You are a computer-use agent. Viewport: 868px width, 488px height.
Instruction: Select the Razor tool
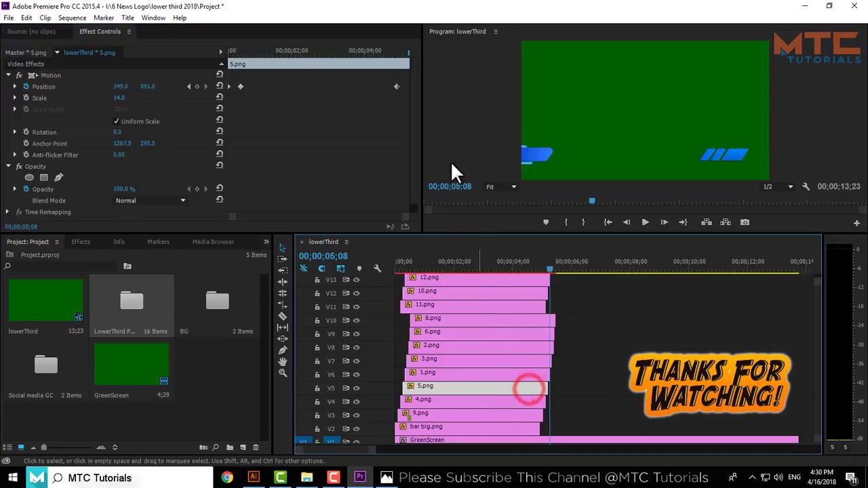click(x=283, y=316)
